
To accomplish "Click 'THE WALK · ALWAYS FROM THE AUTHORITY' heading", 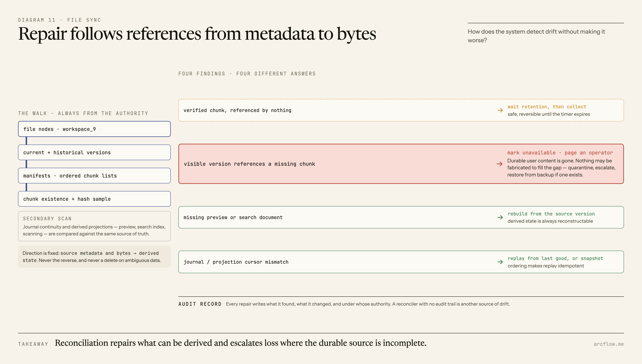I will (83, 114).
